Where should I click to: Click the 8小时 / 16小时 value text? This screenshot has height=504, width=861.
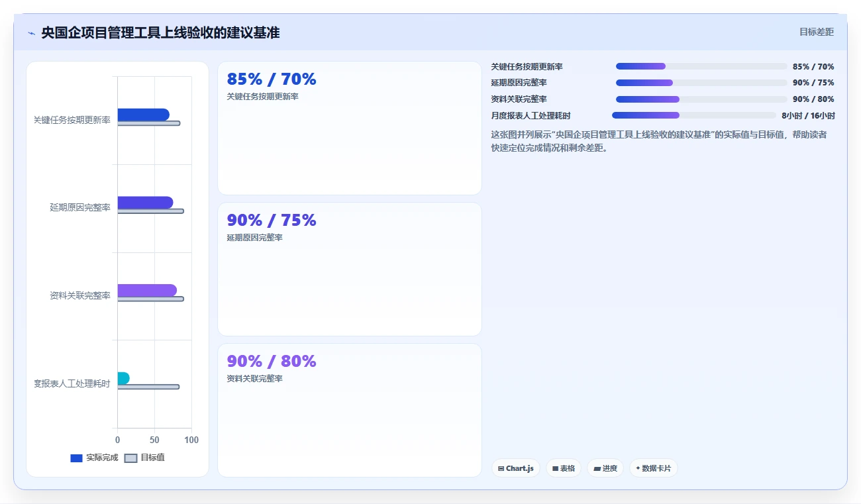pos(808,116)
